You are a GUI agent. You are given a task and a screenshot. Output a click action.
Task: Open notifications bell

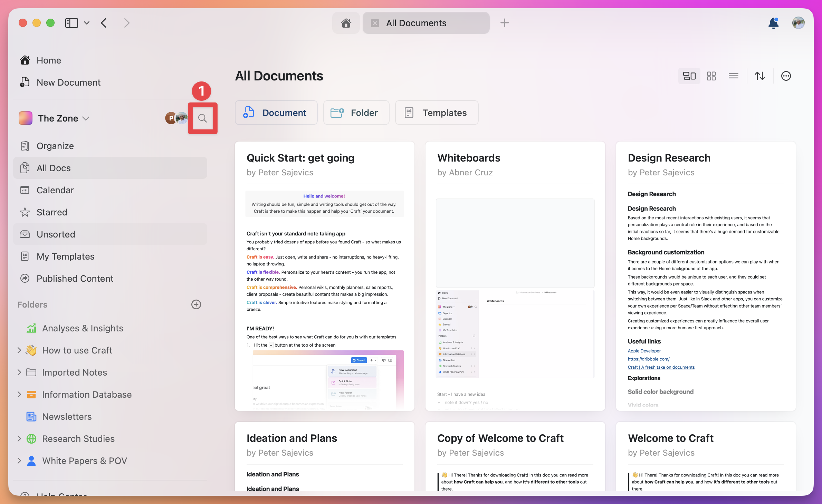coord(773,23)
